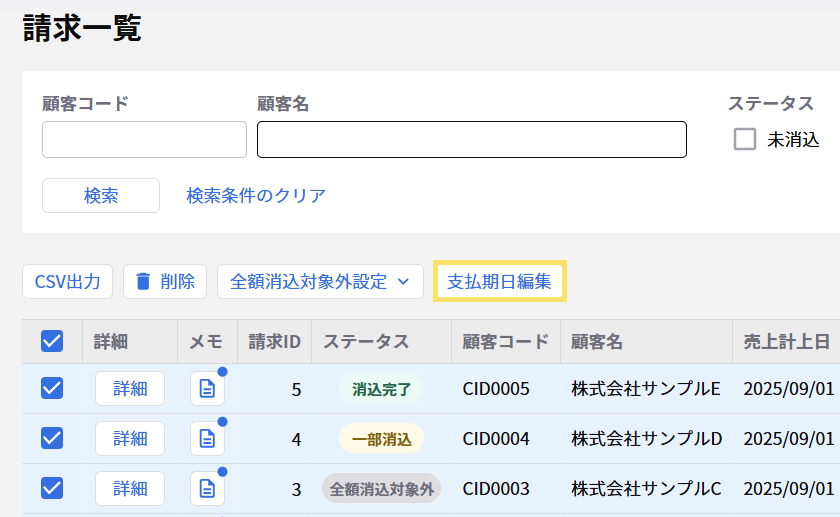The height and width of the screenshot is (517, 840).
Task: Open memo icon for invoice ID 4
Action: pyautogui.click(x=207, y=438)
